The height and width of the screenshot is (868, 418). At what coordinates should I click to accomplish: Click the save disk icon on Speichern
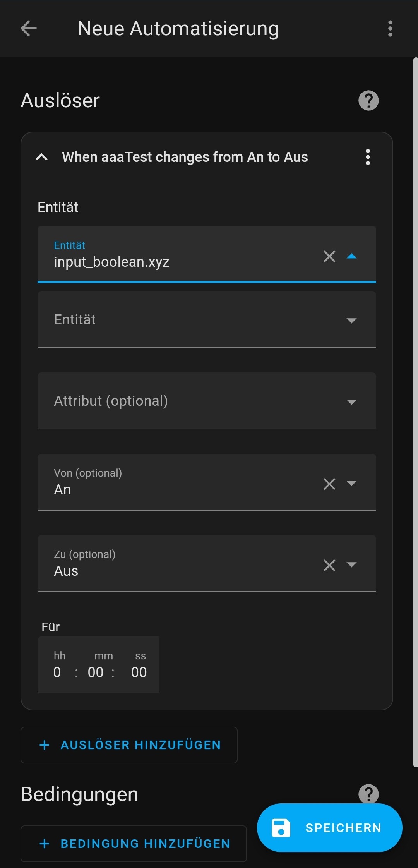pos(281,828)
